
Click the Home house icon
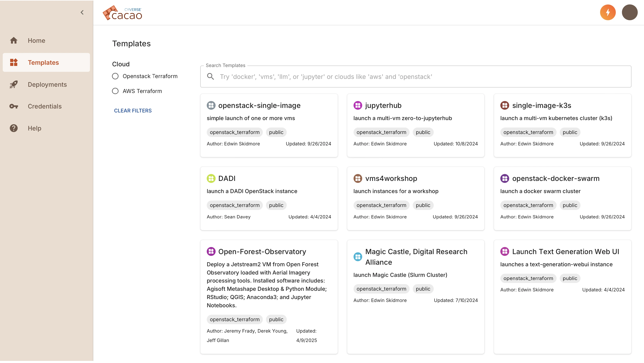[14, 40]
